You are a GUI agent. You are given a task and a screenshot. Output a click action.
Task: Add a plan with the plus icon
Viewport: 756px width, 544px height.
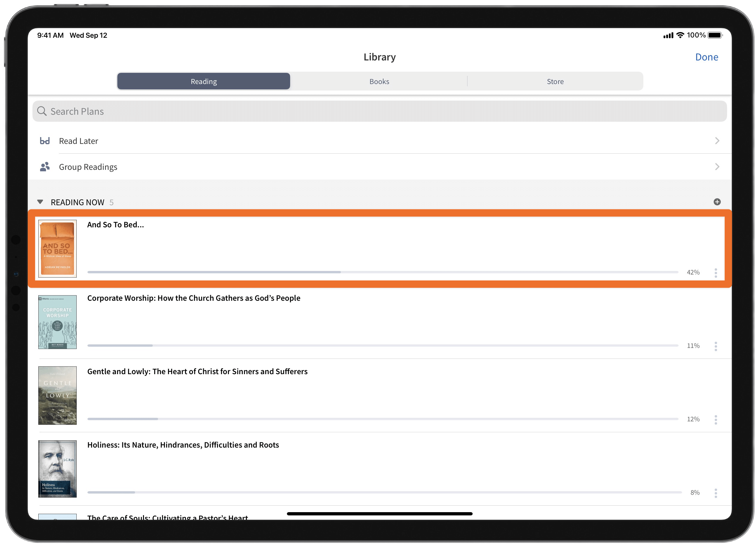(717, 202)
